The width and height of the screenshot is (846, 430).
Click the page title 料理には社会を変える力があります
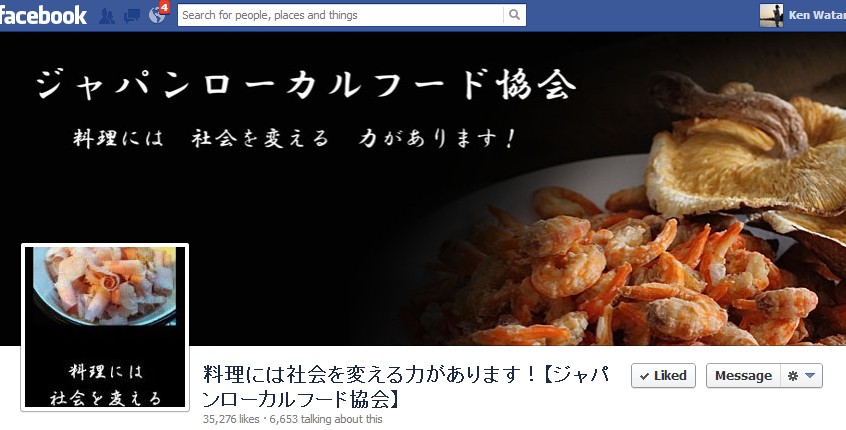coord(406,387)
